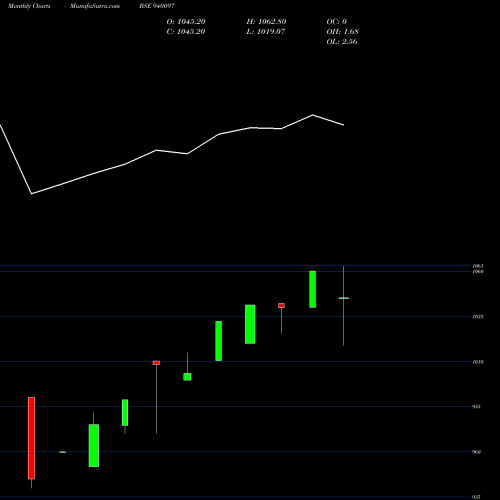The width and height of the screenshot is (500, 500).
Task: Select the open value "O: 1045.20"
Action: tap(186, 22)
